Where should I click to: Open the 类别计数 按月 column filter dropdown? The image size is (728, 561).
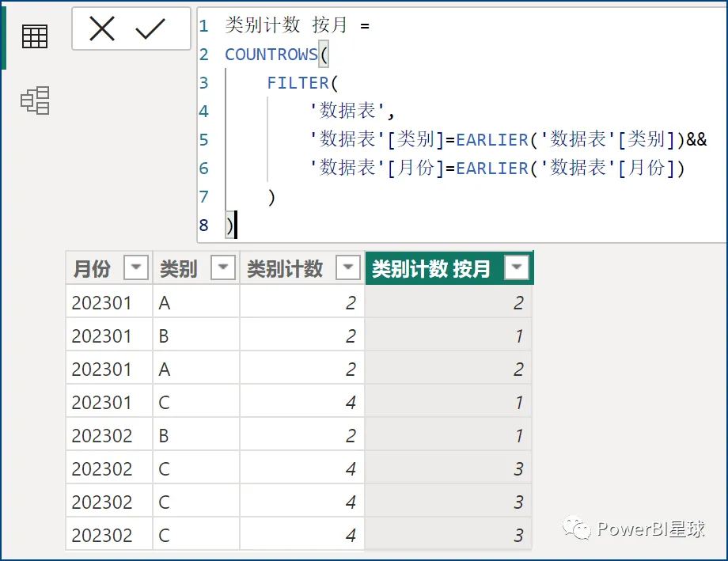tap(517, 267)
